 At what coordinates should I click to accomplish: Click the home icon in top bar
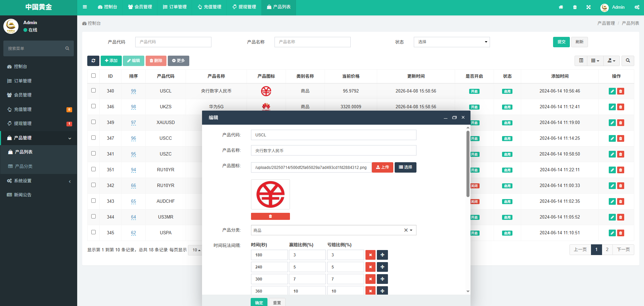click(561, 7)
